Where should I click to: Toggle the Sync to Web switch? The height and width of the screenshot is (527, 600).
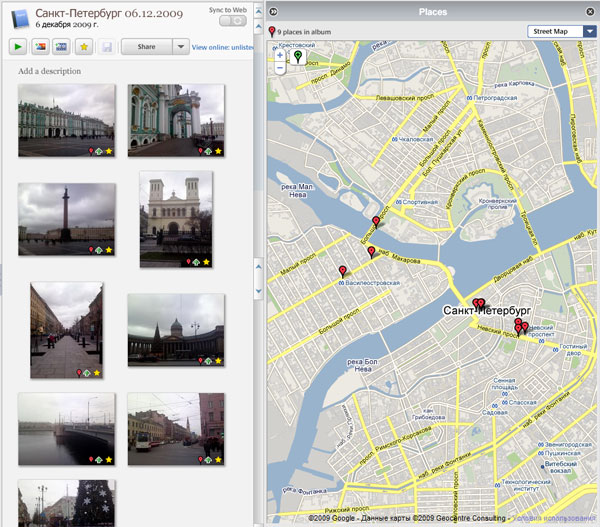231,21
